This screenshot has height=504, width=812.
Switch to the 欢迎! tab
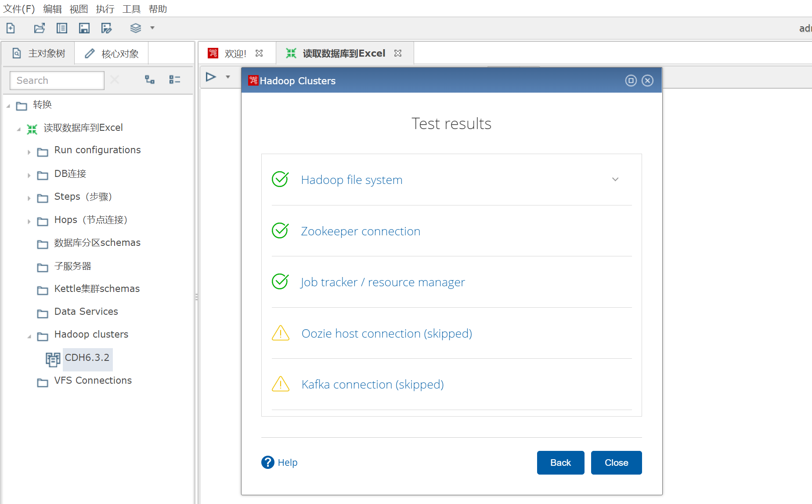(235, 53)
